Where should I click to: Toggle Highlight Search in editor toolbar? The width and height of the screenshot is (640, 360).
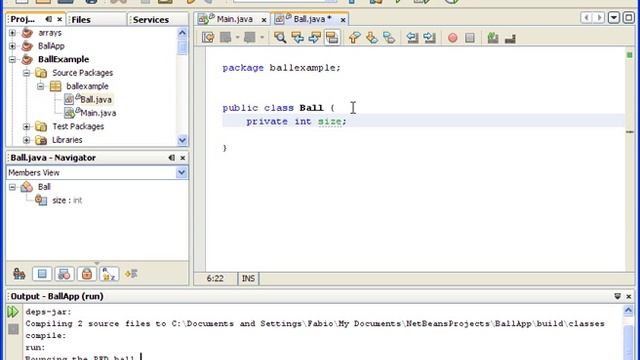click(332, 38)
